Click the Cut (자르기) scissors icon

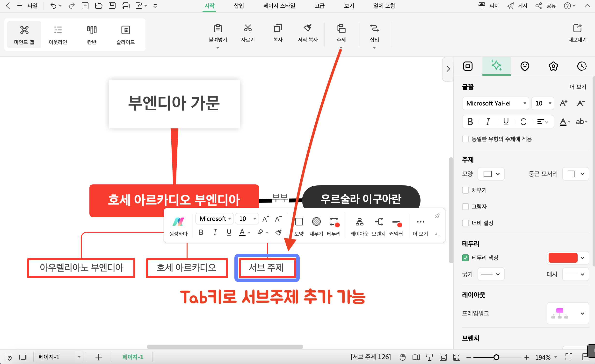(248, 28)
